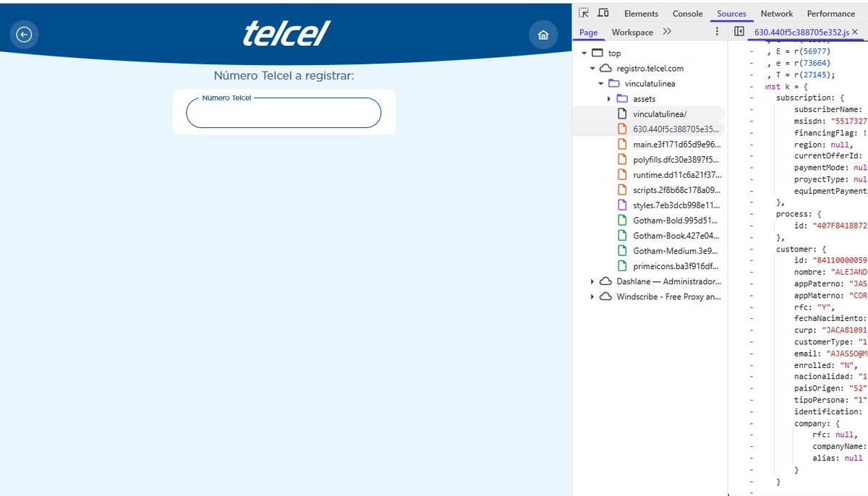
Task: Open the scripts.2f8b68c178a09 script file
Action: [676, 190]
